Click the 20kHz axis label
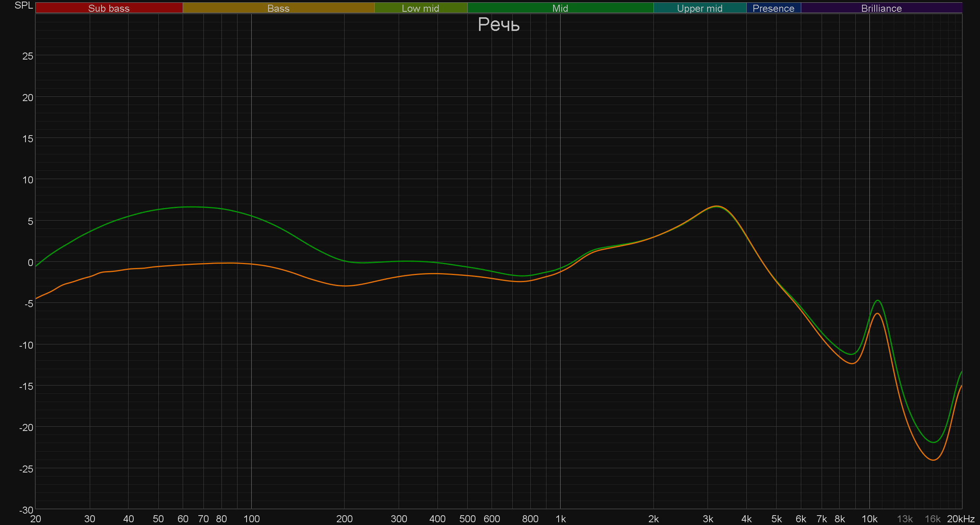The image size is (980, 525). (960, 519)
